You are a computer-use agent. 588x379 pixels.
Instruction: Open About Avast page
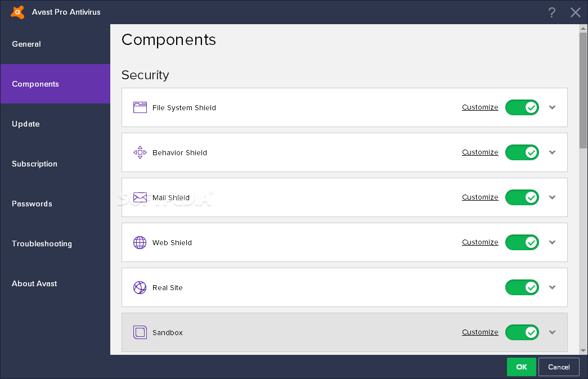point(56,283)
